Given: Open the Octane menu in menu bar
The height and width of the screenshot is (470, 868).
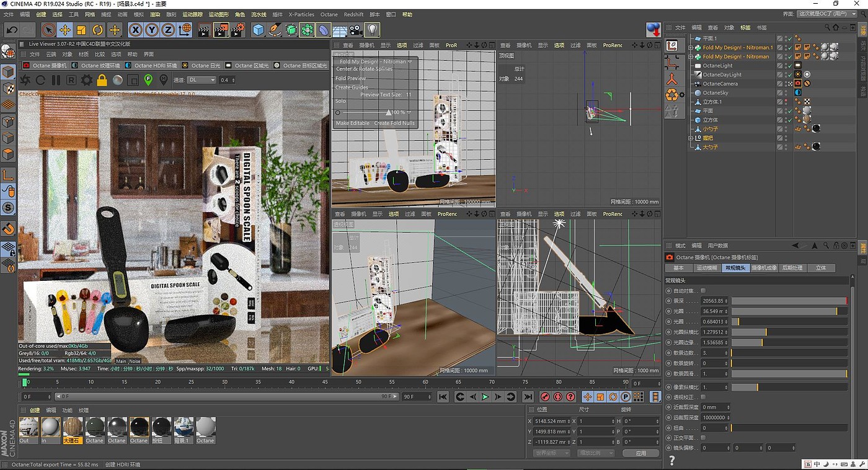Looking at the screenshot, I should point(329,14).
